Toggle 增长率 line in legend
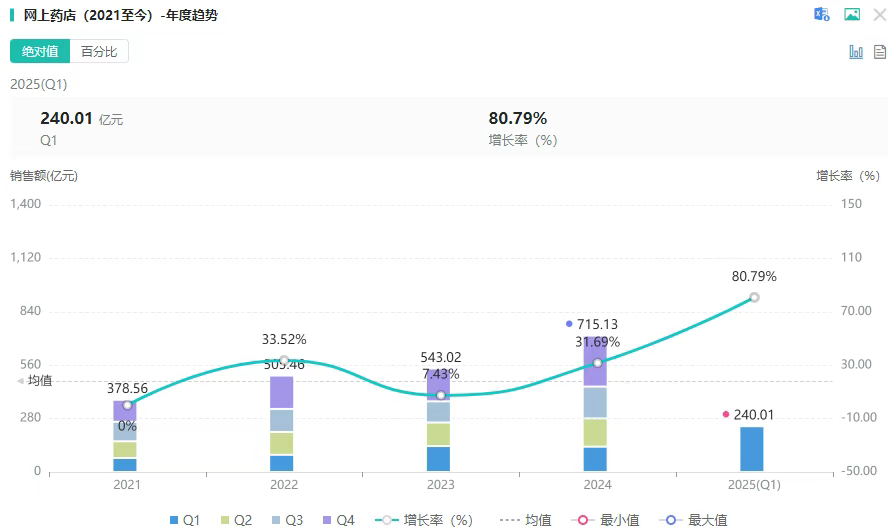This screenshot has width=888, height=529. 423,520
